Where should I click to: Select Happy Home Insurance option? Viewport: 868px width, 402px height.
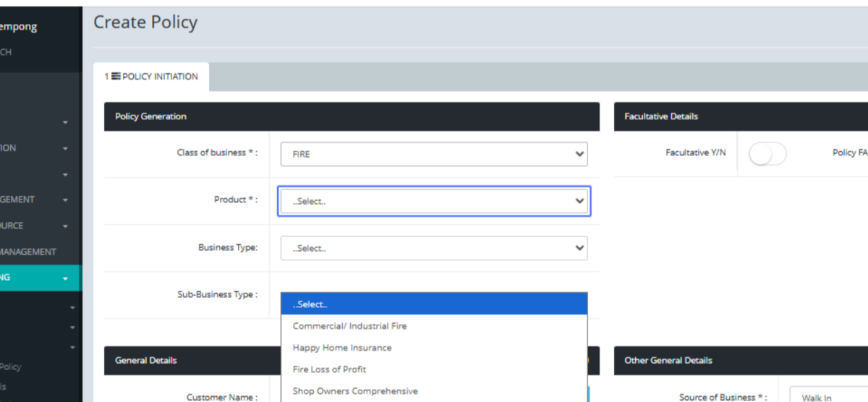(x=341, y=348)
